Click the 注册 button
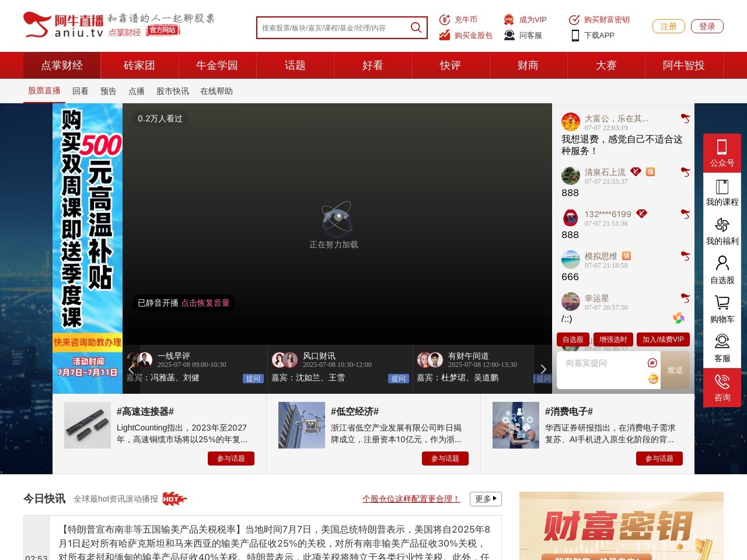 pyautogui.click(x=669, y=26)
